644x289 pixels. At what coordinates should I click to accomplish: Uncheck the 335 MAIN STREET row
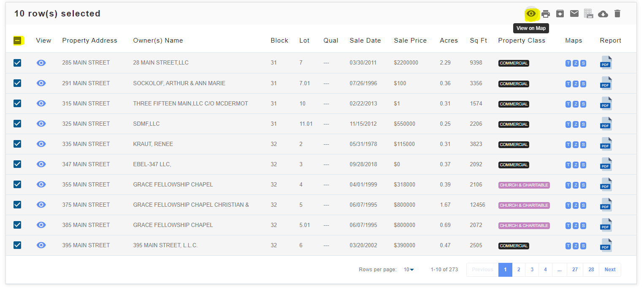[x=17, y=144]
